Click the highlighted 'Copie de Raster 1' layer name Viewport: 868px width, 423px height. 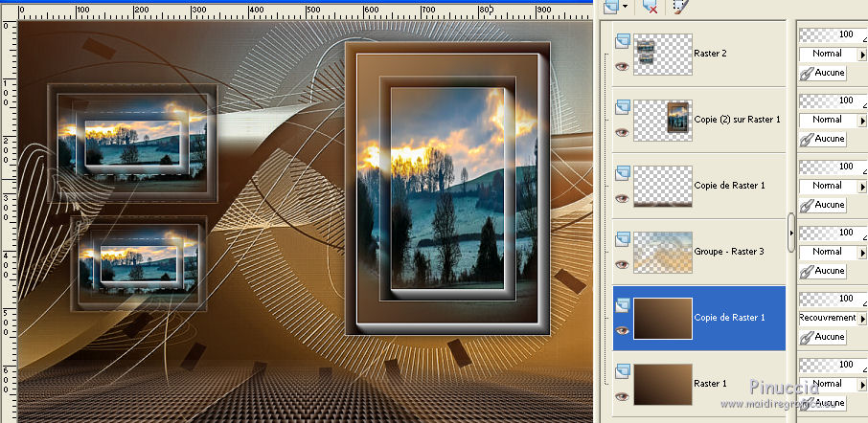point(730,318)
